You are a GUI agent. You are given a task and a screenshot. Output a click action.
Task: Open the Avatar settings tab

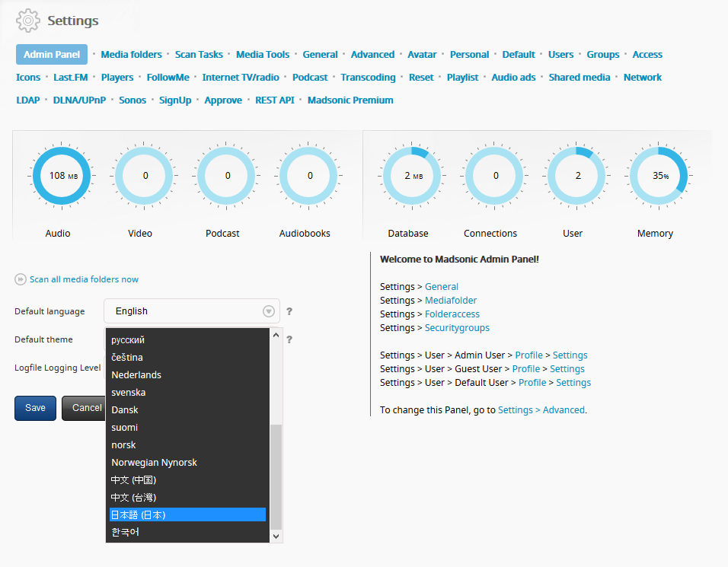coord(422,54)
